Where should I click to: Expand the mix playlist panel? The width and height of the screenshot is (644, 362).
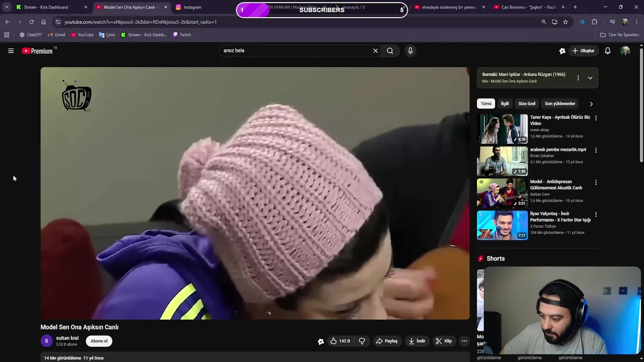pyautogui.click(x=590, y=78)
